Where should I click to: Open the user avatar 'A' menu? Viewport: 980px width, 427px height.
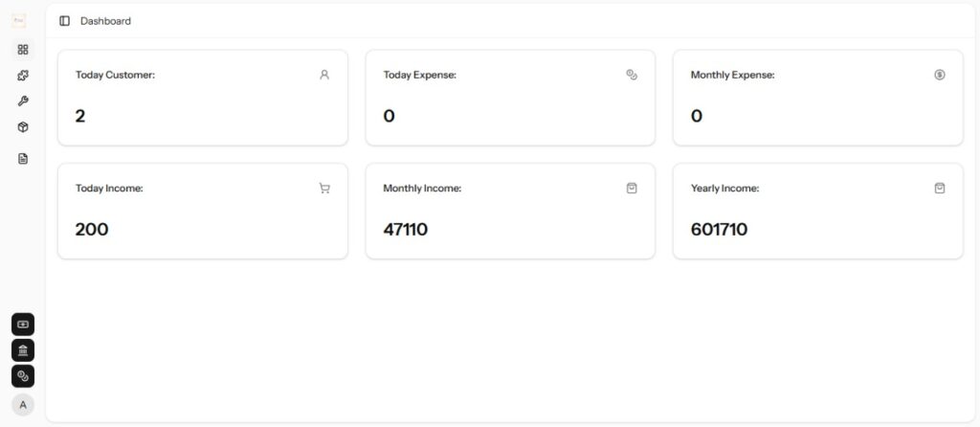click(23, 405)
